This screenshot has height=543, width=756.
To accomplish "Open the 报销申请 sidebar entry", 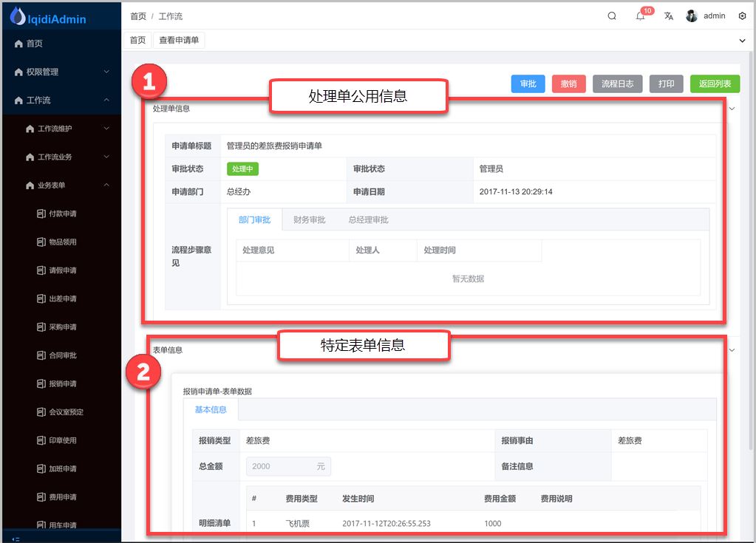I will 63,383.
